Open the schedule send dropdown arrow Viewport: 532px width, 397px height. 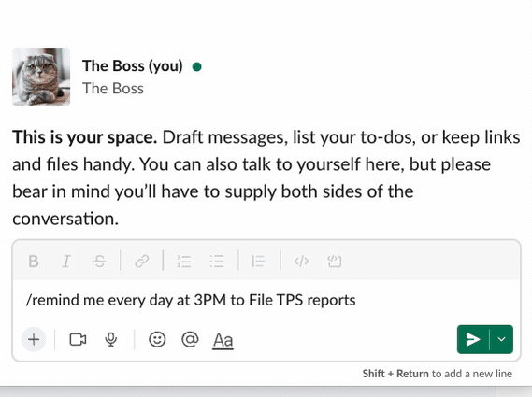click(x=501, y=339)
